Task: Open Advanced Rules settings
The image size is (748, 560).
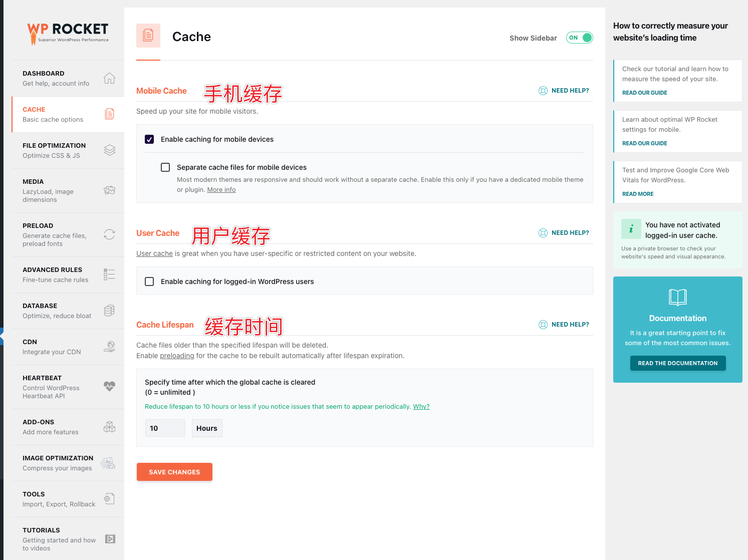Action: (68, 274)
